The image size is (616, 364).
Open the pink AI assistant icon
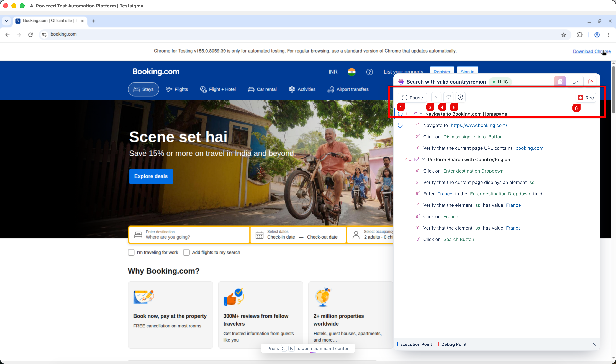click(x=560, y=82)
